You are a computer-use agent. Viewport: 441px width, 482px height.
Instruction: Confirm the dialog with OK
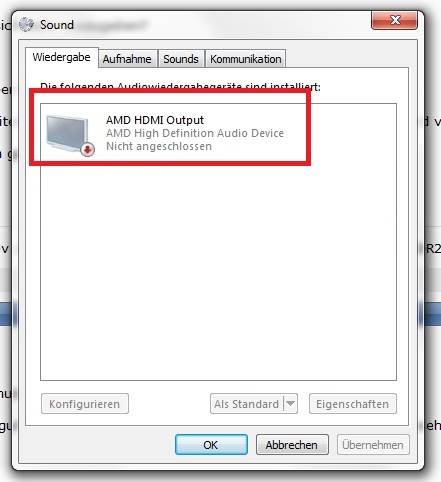click(211, 445)
